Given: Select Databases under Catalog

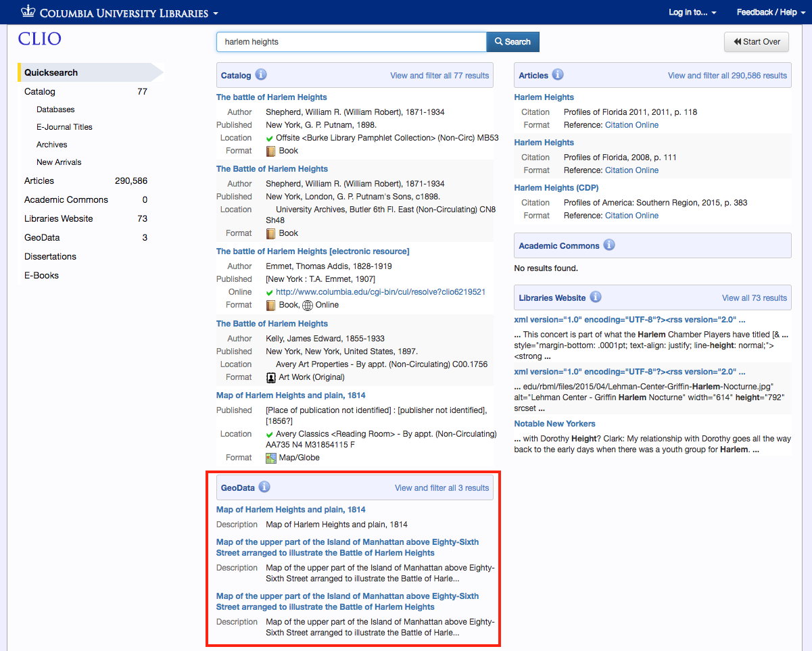Looking at the screenshot, I should [55, 110].
